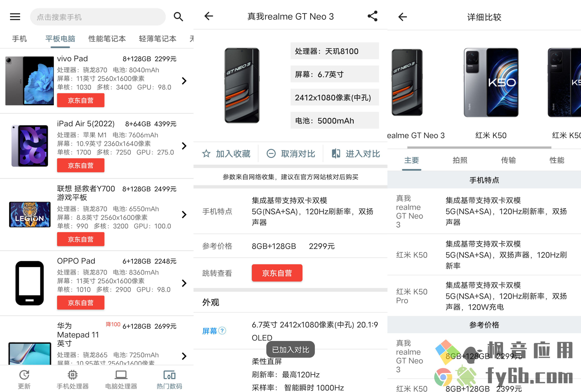This screenshot has height=392, width=581.
Task: Open the 性能笔记本 tab
Action: (107, 39)
